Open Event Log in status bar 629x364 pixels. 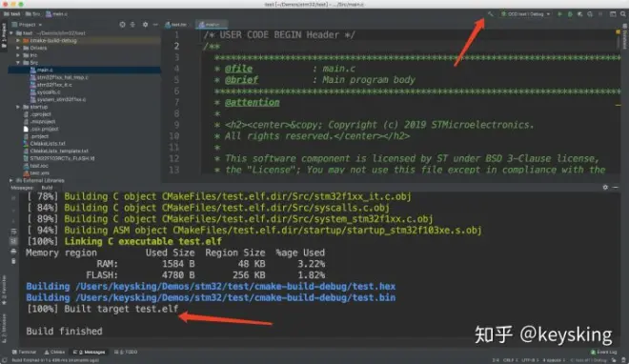pyautogui.click(x=603, y=352)
